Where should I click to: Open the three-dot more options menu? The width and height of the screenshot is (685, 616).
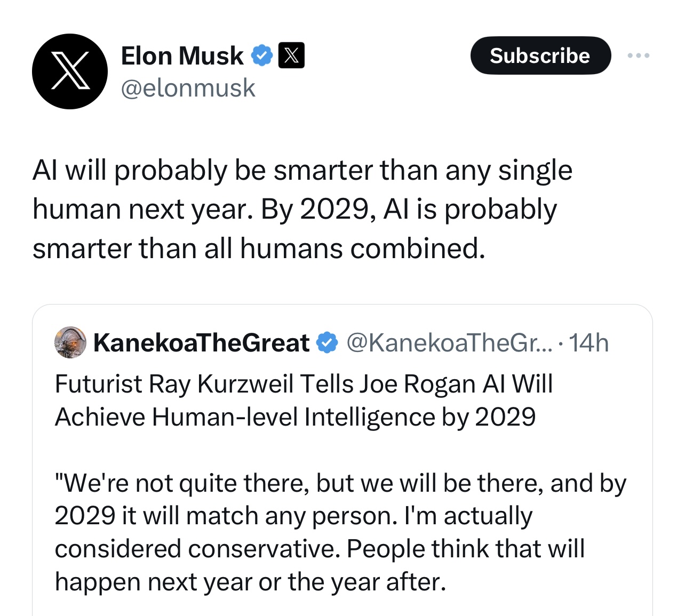click(639, 55)
